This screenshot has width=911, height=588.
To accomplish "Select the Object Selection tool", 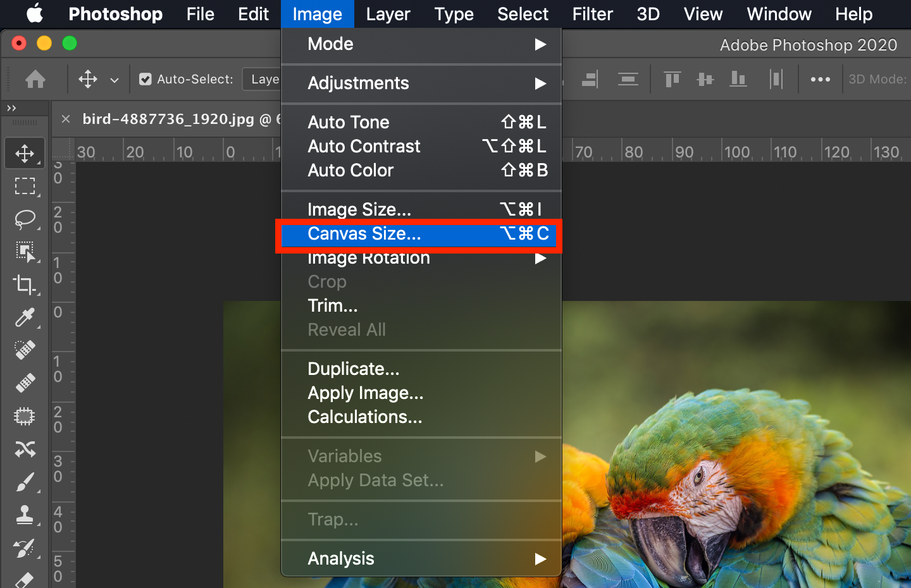I will [x=25, y=252].
